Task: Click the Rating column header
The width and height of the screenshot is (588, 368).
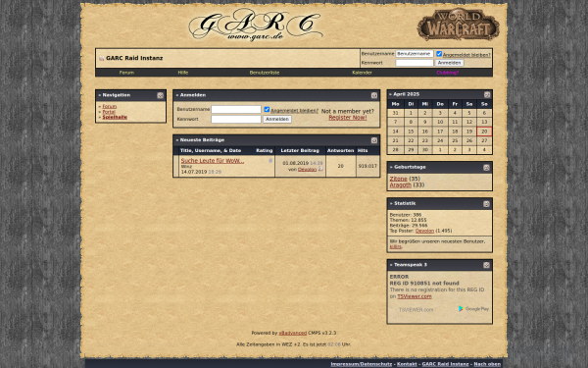Action: 264,150
